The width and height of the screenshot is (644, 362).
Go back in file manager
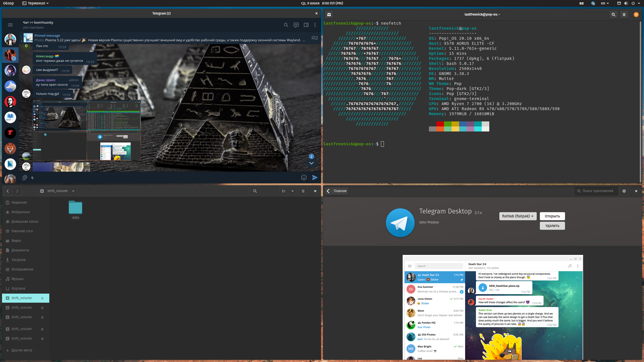(8, 191)
